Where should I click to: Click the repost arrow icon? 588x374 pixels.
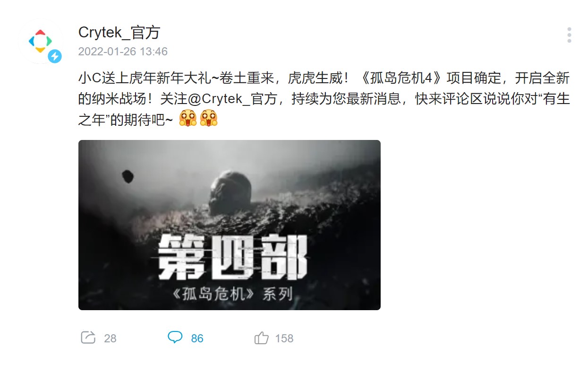(x=88, y=338)
